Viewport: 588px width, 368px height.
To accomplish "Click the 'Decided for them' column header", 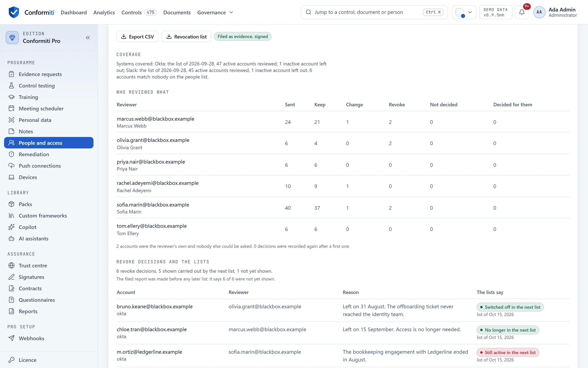I will [x=513, y=105].
